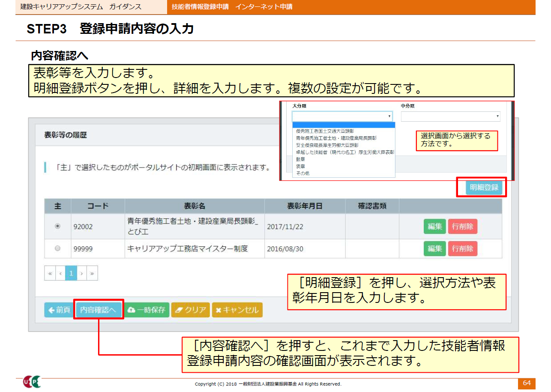Click the 前頁 back button

tap(60, 310)
